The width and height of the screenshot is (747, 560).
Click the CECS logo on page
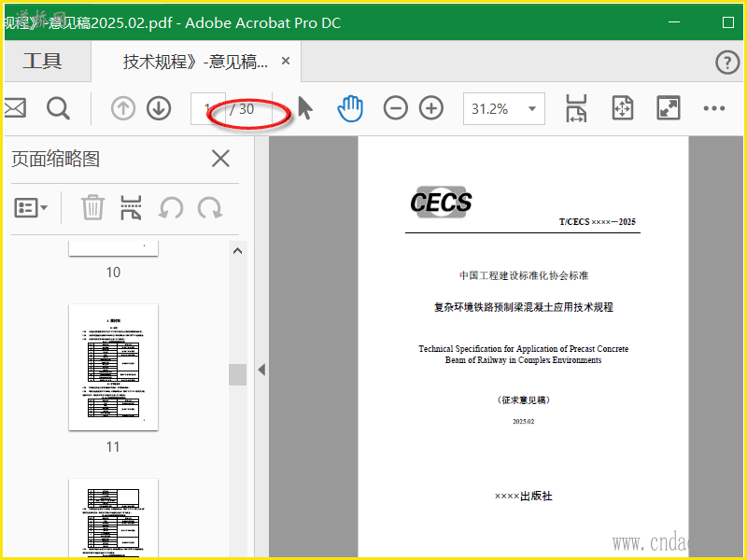(441, 202)
